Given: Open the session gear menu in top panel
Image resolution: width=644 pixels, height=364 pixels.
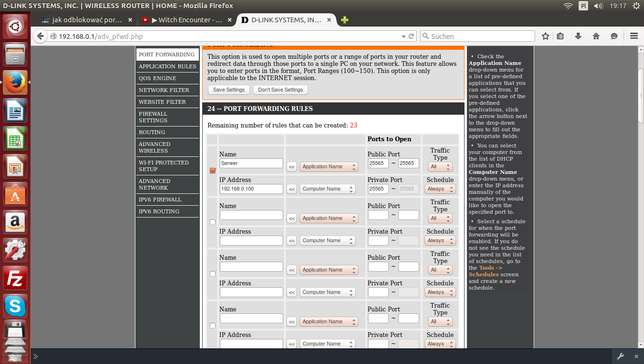Looking at the screenshot, I should coord(635,6).
